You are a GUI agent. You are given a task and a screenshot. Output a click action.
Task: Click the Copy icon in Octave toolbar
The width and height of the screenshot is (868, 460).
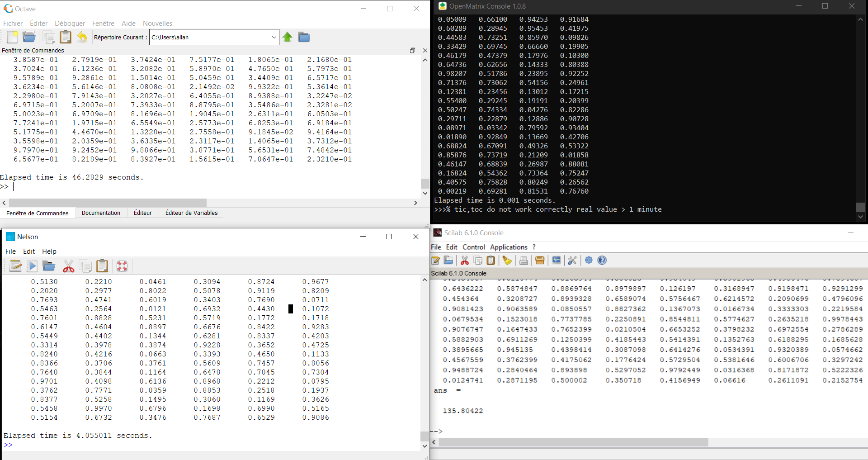(49, 37)
